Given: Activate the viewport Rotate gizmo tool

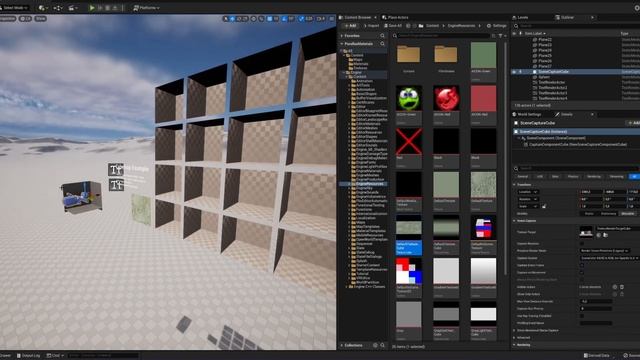Looking at the screenshot, I should click(x=239, y=18).
